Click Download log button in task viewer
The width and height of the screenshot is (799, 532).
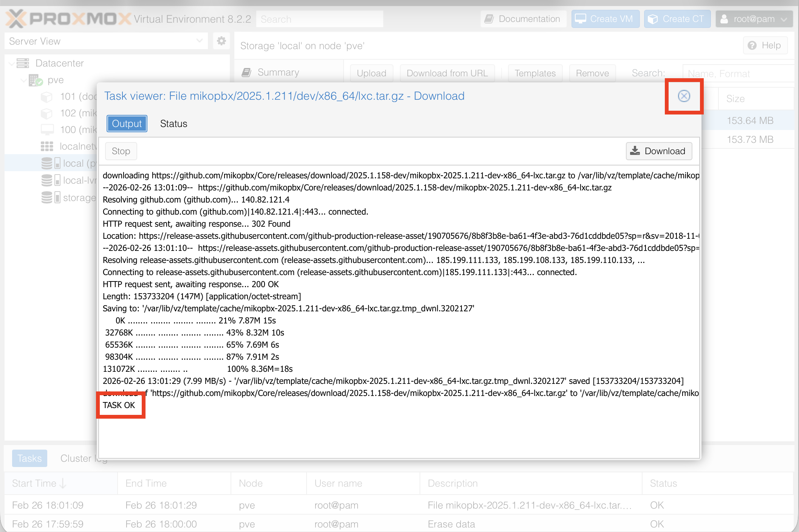tap(658, 151)
